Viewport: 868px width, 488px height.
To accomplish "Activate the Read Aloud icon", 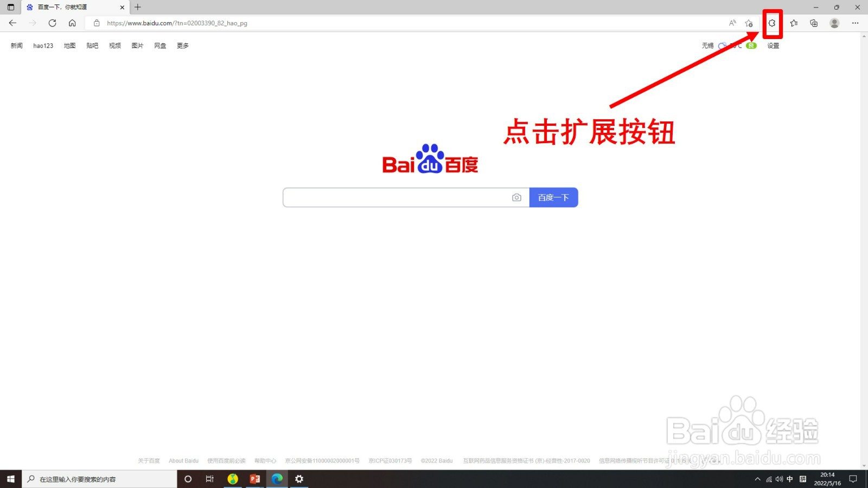I will tap(732, 23).
